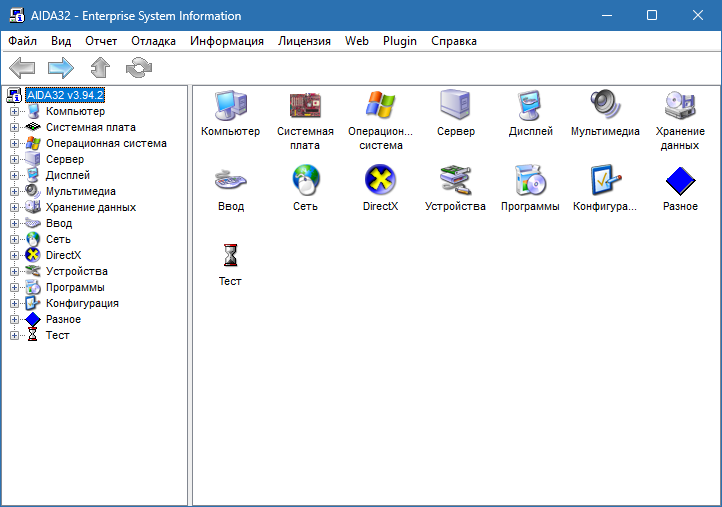Viewport: 722px width, 507px height.
Task: Open the Системная плата motherboard icon
Action: click(x=305, y=105)
